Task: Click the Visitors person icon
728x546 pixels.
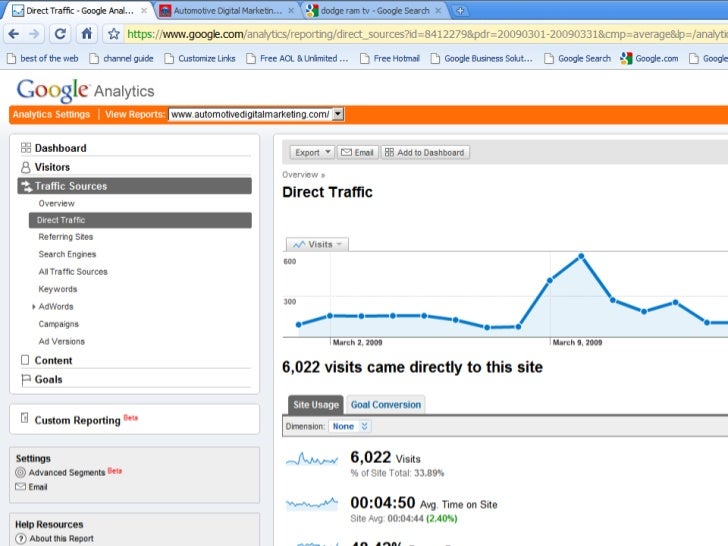Action: pyautogui.click(x=26, y=167)
